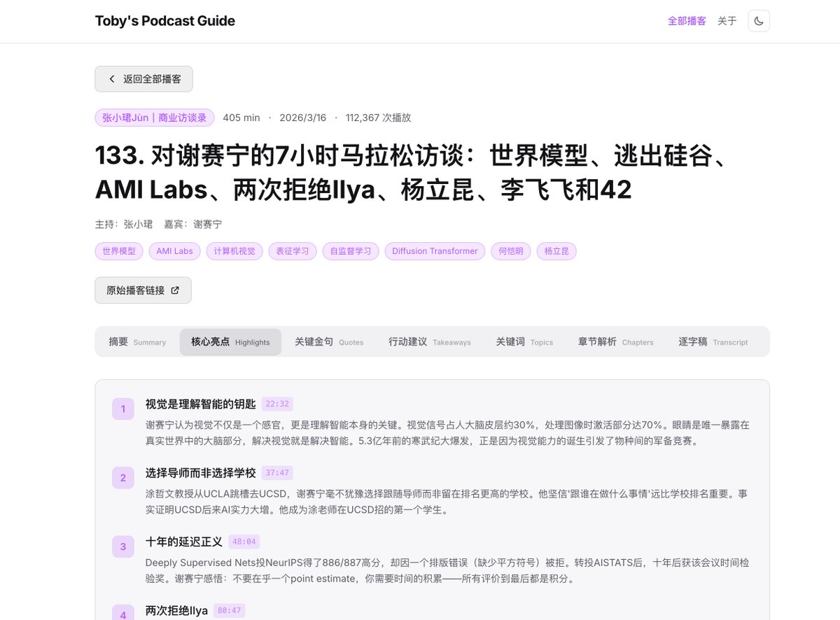Jump to timestamp 22:32
The image size is (840, 620).
tap(277, 404)
